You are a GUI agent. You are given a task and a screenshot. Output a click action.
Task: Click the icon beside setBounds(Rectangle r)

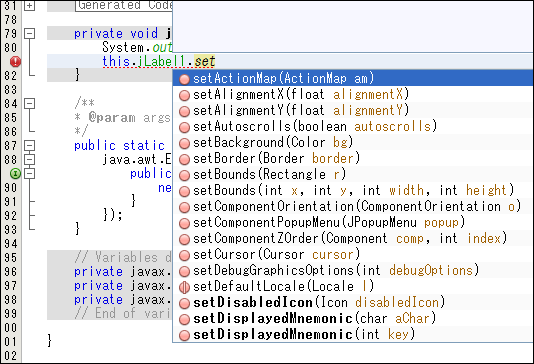click(x=184, y=175)
